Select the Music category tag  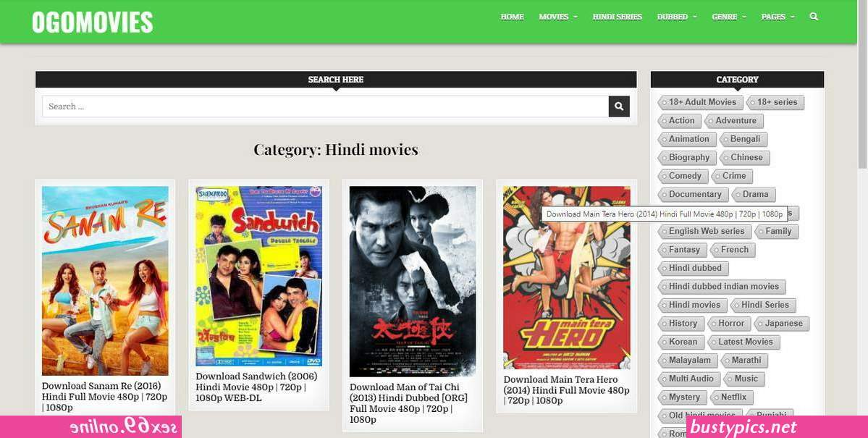pyautogui.click(x=744, y=379)
